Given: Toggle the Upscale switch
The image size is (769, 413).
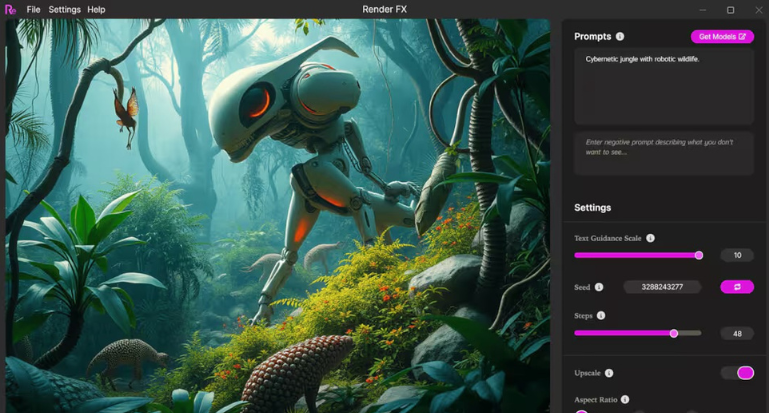Looking at the screenshot, I should (x=737, y=373).
